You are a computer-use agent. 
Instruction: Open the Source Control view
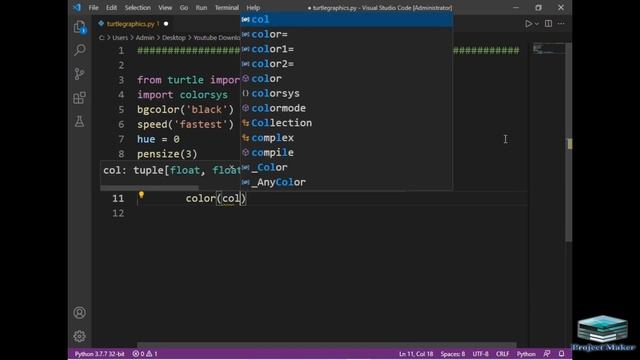click(80, 74)
